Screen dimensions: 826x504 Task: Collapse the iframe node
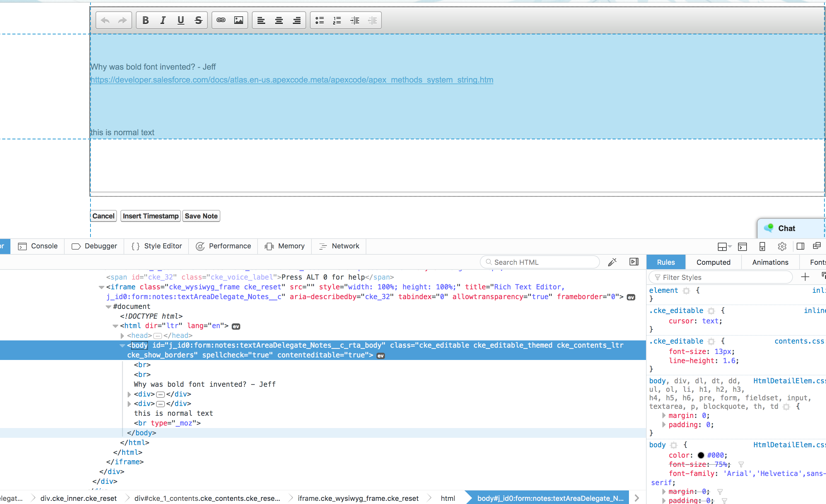click(x=101, y=287)
